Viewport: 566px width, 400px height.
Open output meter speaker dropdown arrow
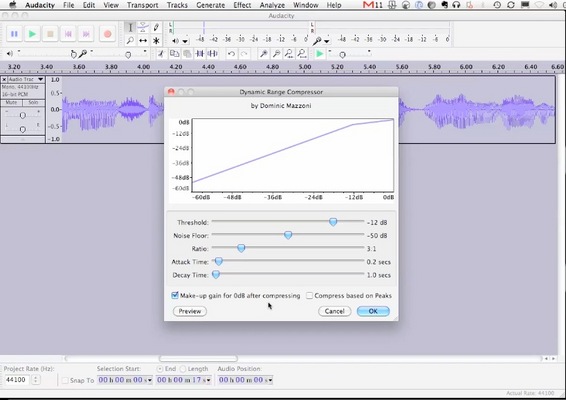[185, 41]
